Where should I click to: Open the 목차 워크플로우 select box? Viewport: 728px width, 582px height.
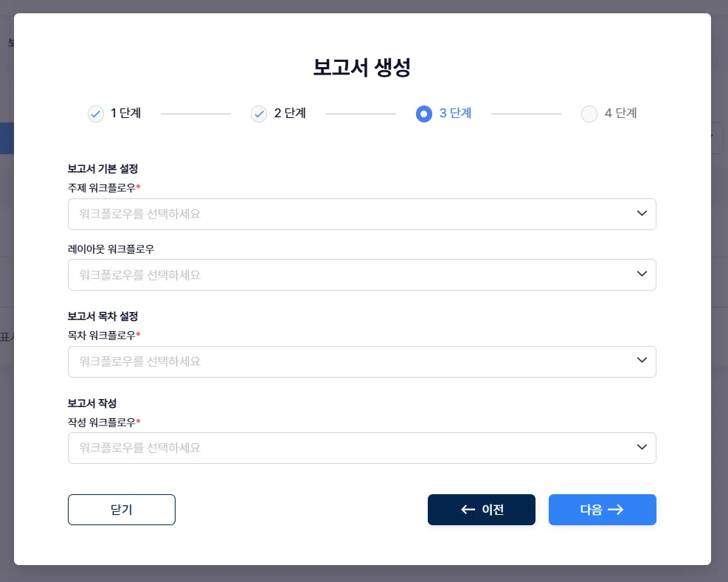pyautogui.click(x=347, y=361)
